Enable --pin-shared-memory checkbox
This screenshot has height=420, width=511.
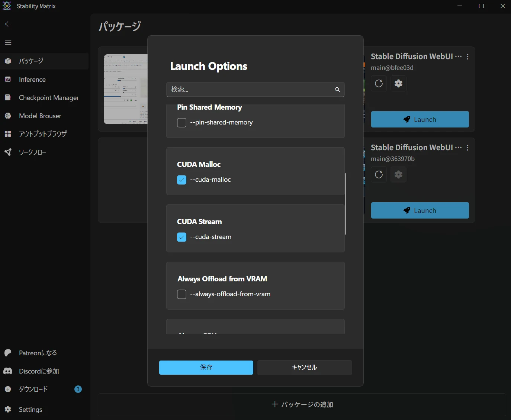point(181,123)
